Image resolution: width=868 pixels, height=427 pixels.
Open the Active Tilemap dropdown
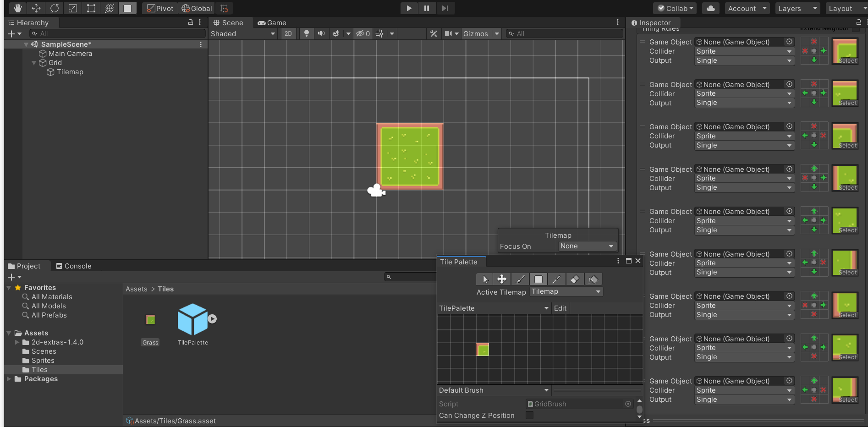pos(566,291)
